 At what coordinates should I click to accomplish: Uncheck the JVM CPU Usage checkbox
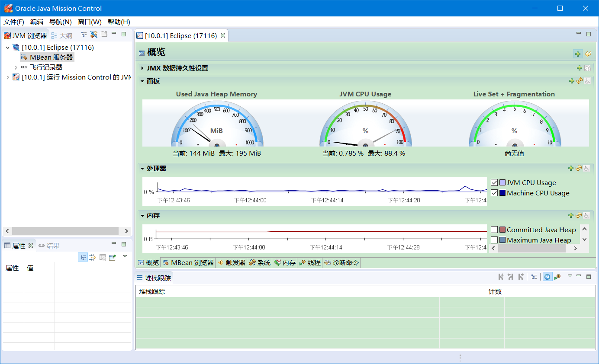(x=494, y=182)
